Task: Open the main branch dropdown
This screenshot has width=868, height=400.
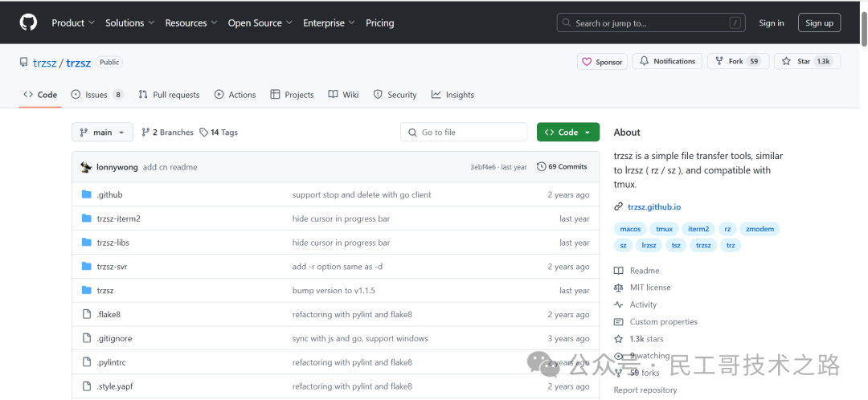Action: (x=102, y=133)
